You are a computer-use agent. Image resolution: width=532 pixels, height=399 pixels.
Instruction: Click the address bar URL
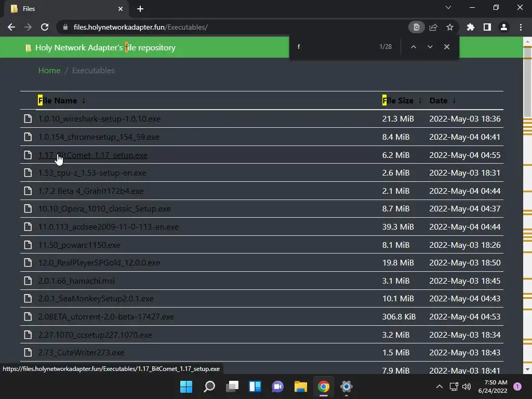coord(140,27)
